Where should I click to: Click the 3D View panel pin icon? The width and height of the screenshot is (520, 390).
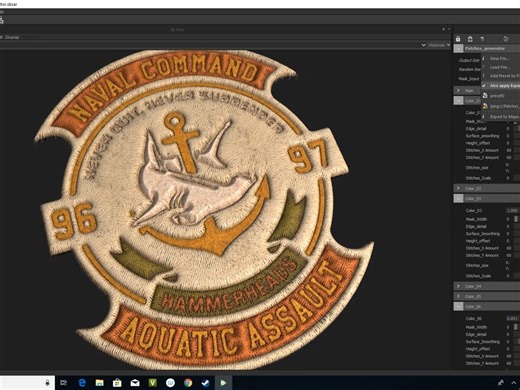[443, 29]
